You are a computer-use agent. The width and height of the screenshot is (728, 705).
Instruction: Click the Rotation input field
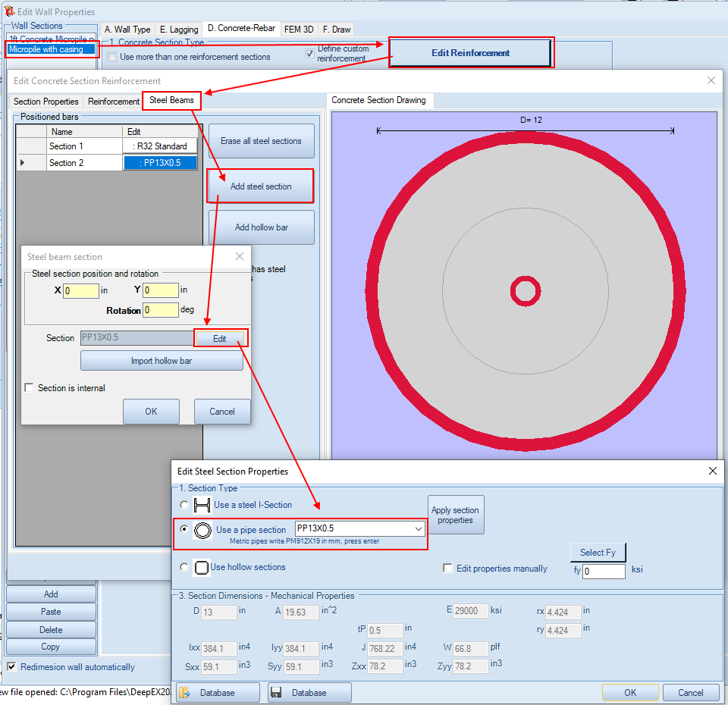point(161,310)
